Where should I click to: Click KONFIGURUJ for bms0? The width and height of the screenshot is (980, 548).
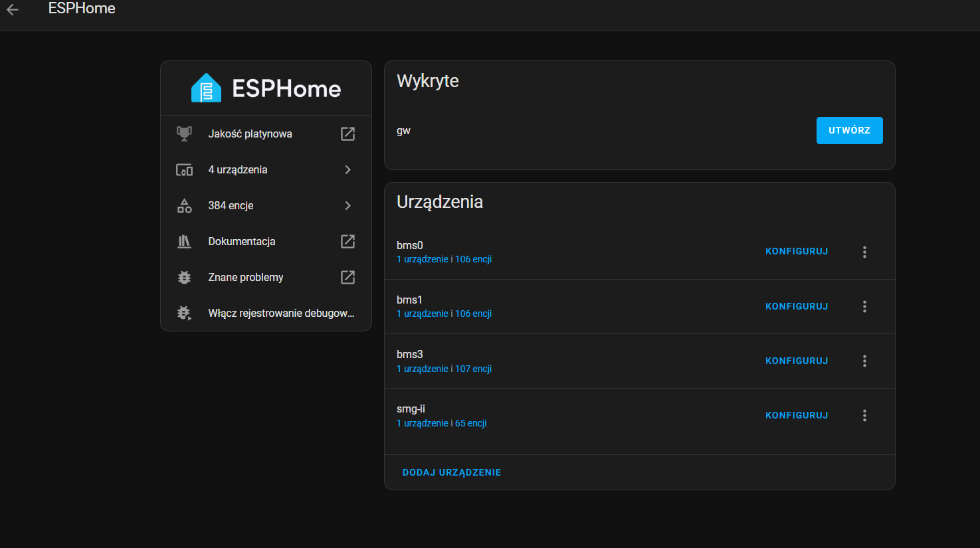point(797,252)
